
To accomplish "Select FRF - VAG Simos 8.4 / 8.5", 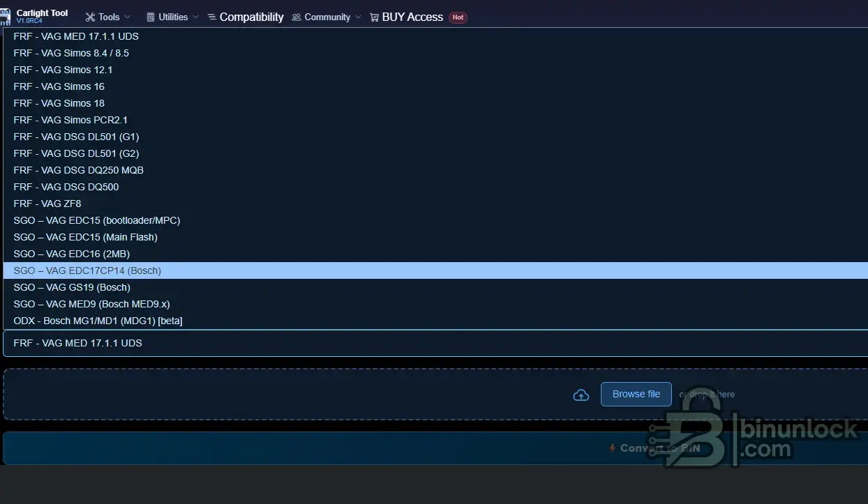I will (x=435, y=53).
